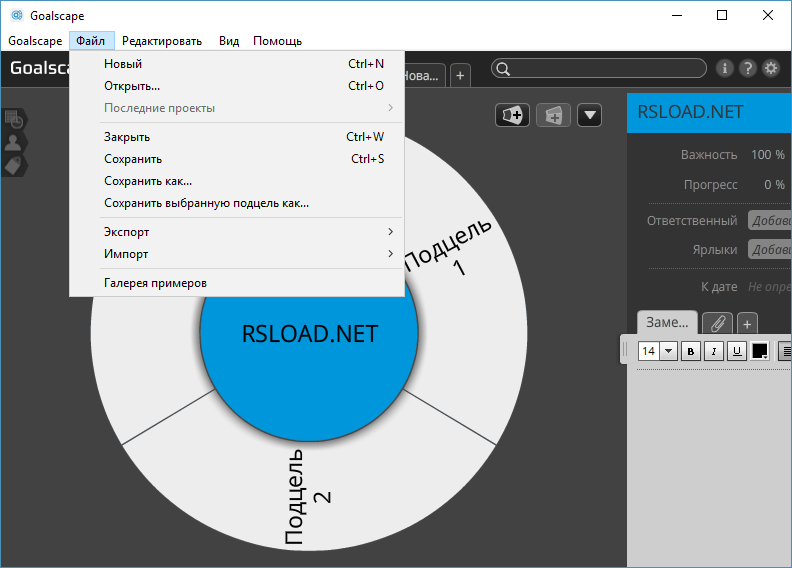The image size is (792, 568).
Task: Click the info icon in top bar
Action: [x=724, y=68]
